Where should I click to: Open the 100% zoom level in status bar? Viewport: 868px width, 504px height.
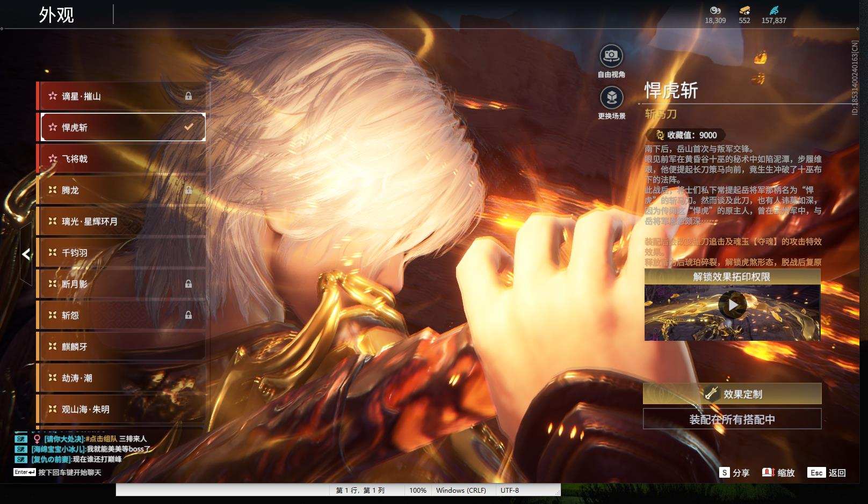coord(418,490)
